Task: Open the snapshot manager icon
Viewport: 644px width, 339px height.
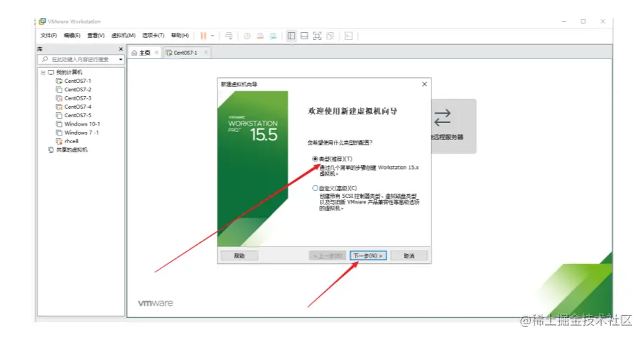Action: (x=273, y=36)
